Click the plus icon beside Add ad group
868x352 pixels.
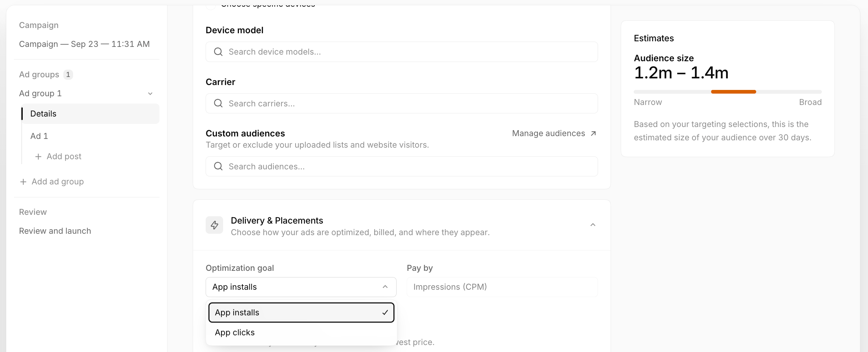click(23, 182)
